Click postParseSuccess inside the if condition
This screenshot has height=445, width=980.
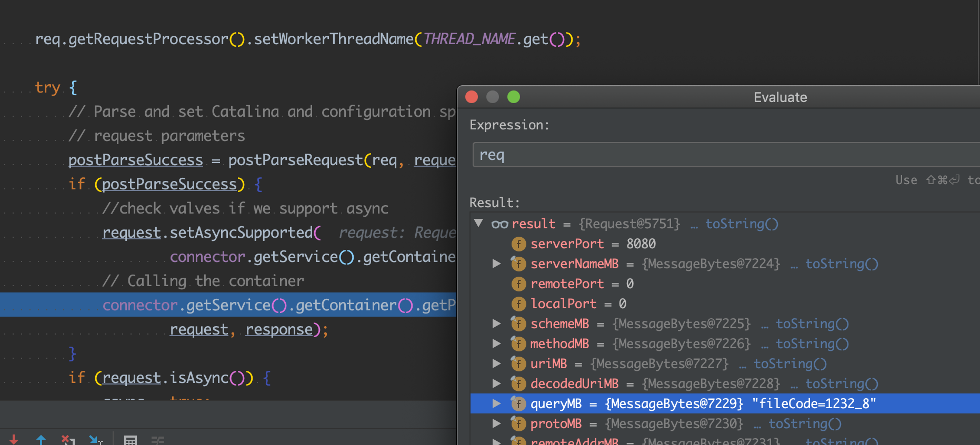169,185
